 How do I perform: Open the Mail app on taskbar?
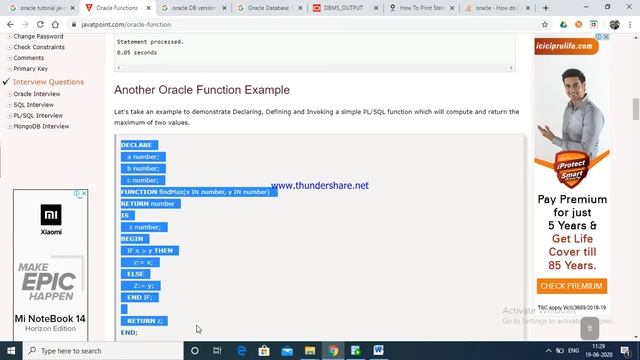287,351
